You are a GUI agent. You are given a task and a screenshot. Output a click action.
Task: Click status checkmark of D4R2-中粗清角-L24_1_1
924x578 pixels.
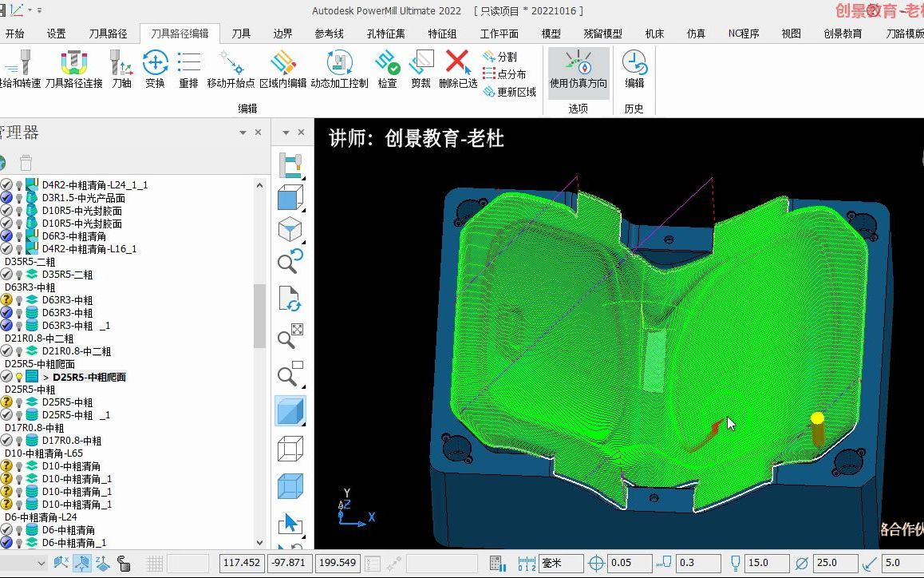(6, 184)
